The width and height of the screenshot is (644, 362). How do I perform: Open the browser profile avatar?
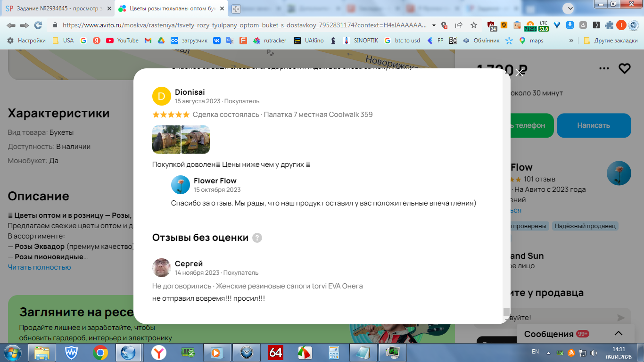click(x=621, y=25)
